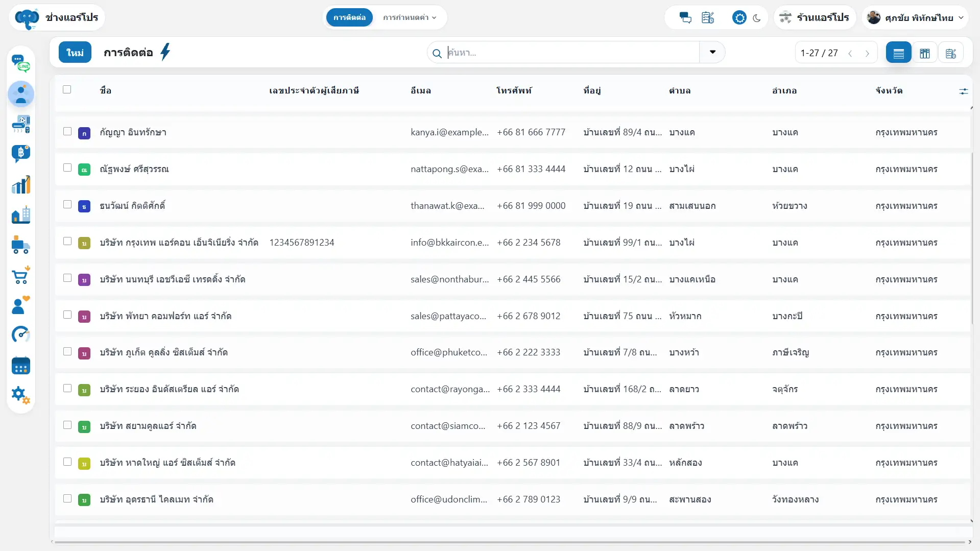
Task: Open the baht invoicing sidebar icon
Action: pos(21,154)
